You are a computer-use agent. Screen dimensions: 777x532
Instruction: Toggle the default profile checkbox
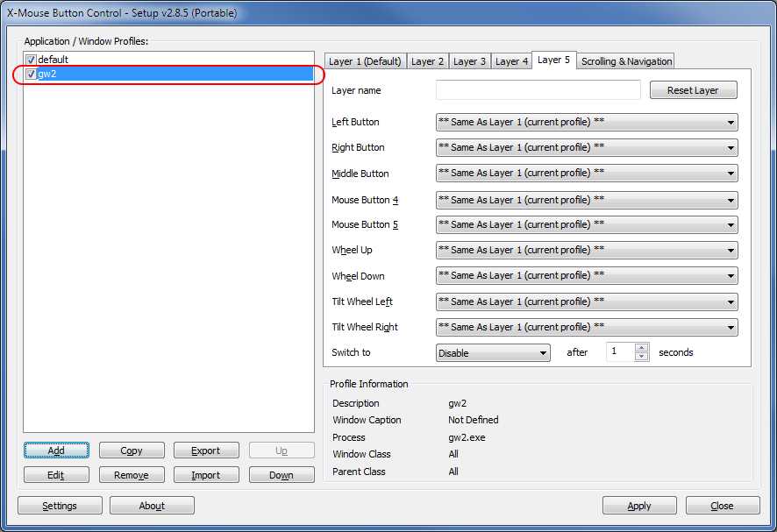click(31, 60)
